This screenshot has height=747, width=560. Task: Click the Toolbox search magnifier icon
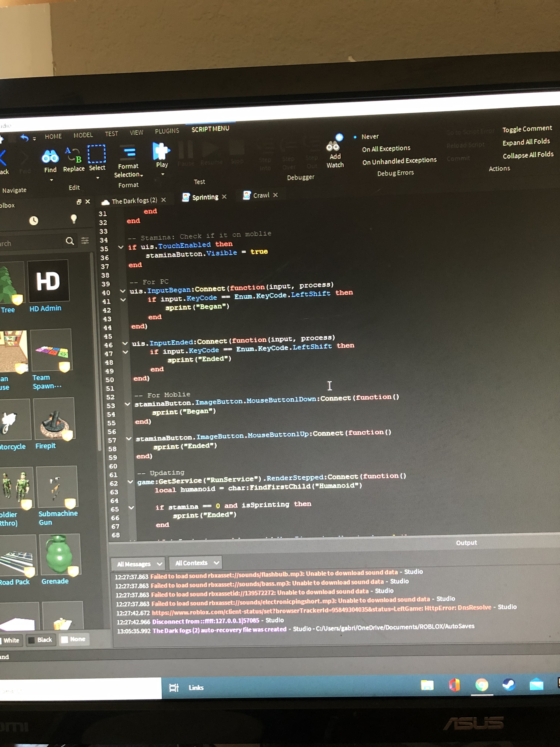point(70,241)
